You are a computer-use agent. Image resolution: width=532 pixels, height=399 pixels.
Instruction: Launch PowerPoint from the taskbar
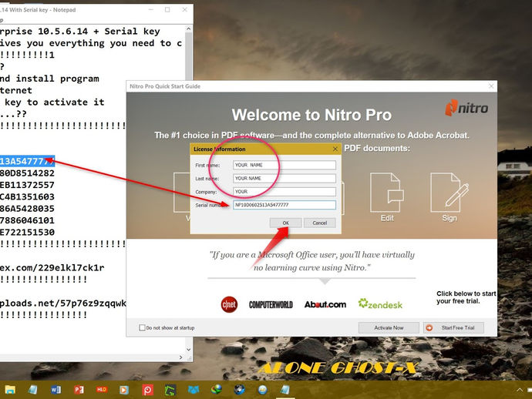pos(79,390)
